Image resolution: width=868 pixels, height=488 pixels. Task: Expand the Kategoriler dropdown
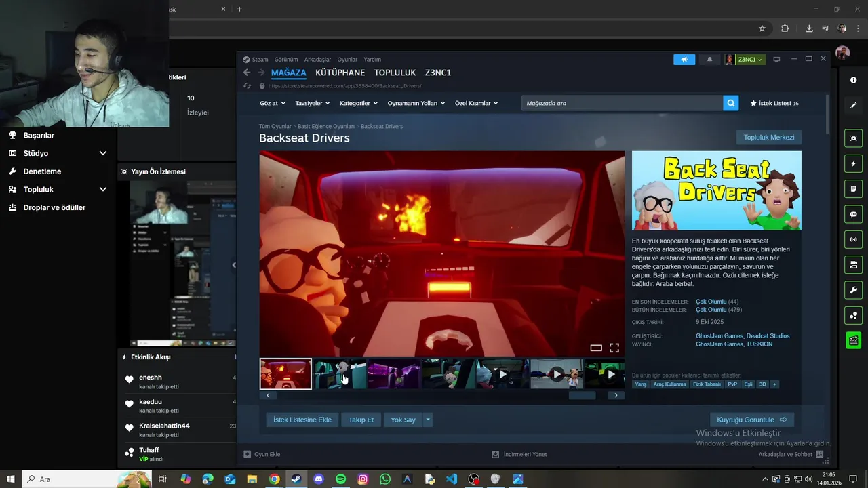pyautogui.click(x=359, y=103)
